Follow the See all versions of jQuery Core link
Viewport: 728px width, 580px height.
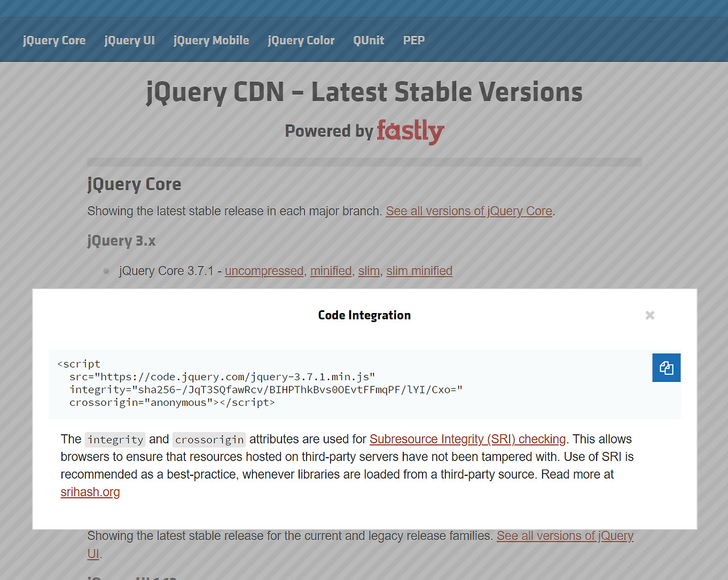(469, 211)
